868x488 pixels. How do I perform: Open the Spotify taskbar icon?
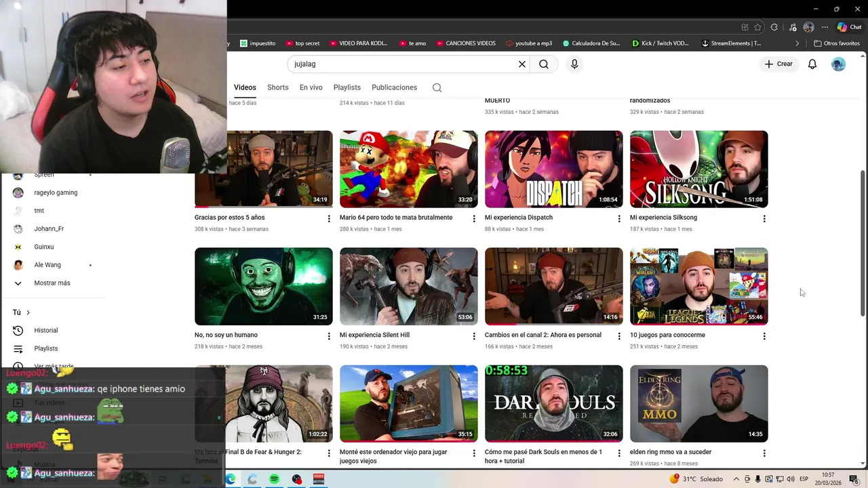click(x=274, y=479)
